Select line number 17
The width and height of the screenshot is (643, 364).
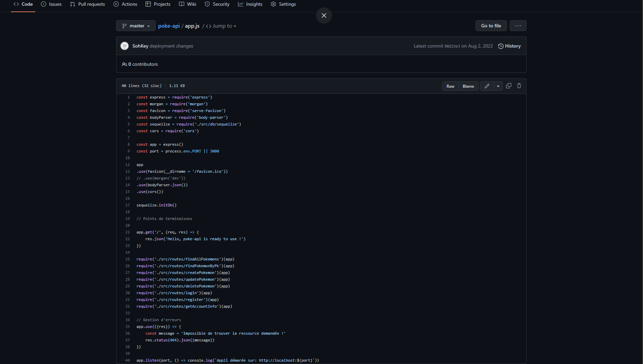click(128, 205)
